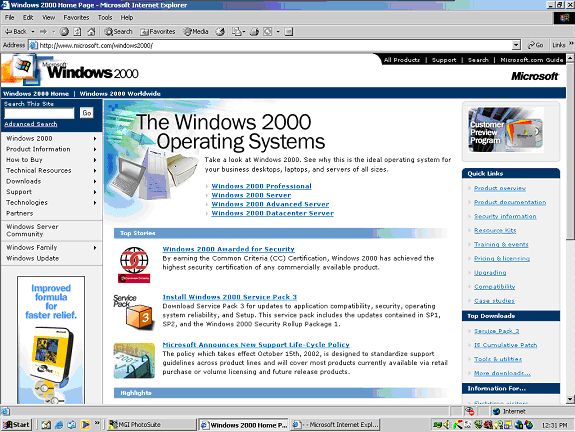This screenshot has width=575, height=432.
Task: Click the Home icon in toolbar
Action: coord(91,32)
